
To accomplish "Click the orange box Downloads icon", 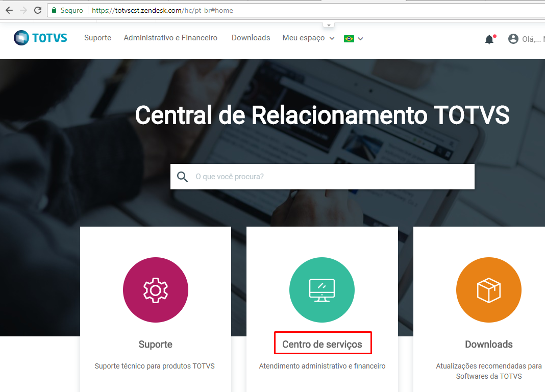I will click(489, 290).
